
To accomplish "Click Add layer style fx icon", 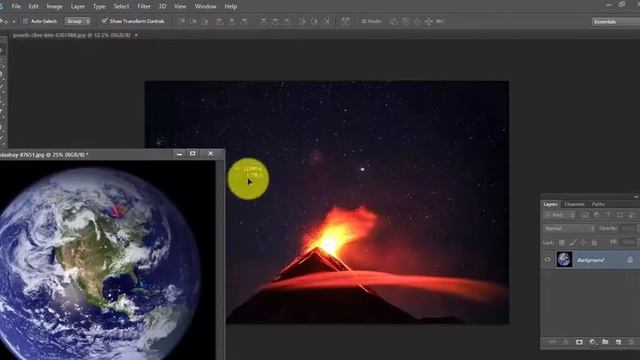I will click(566, 342).
